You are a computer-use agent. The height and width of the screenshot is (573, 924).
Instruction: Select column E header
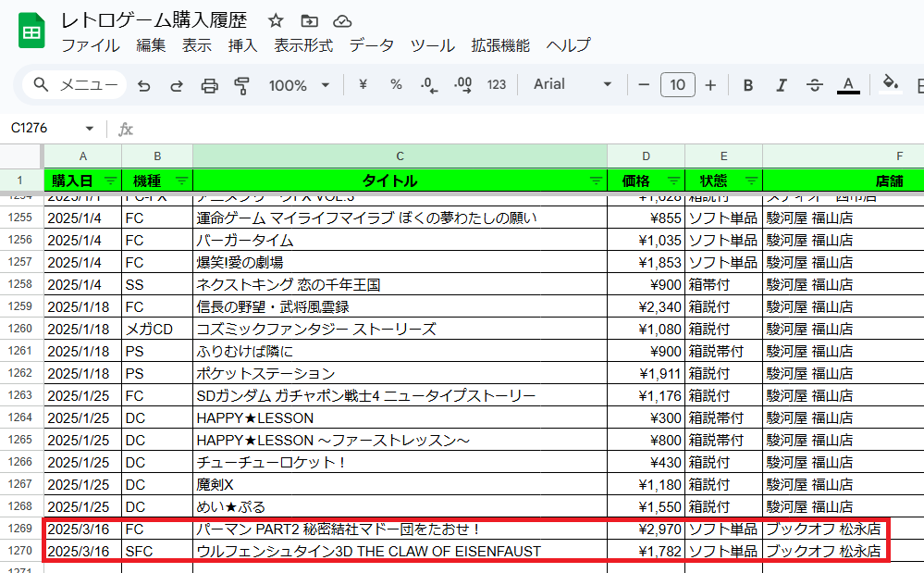pyautogui.click(x=723, y=156)
